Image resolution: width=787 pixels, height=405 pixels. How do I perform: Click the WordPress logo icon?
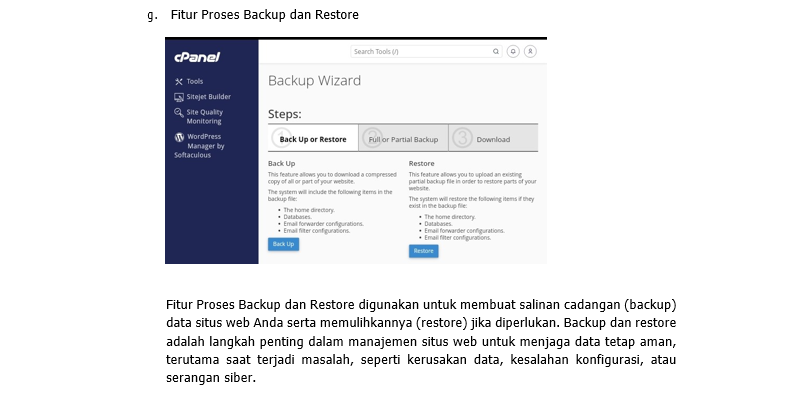coord(179,137)
